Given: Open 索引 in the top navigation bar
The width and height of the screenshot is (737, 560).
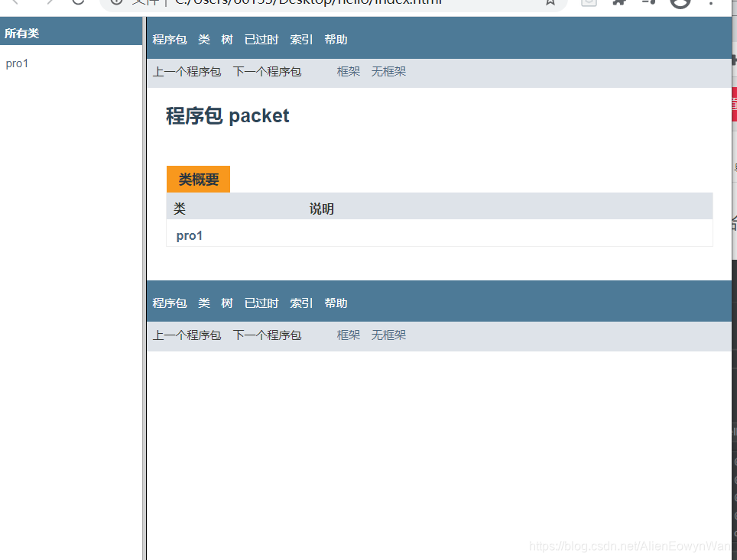Looking at the screenshot, I should click(x=301, y=40).
